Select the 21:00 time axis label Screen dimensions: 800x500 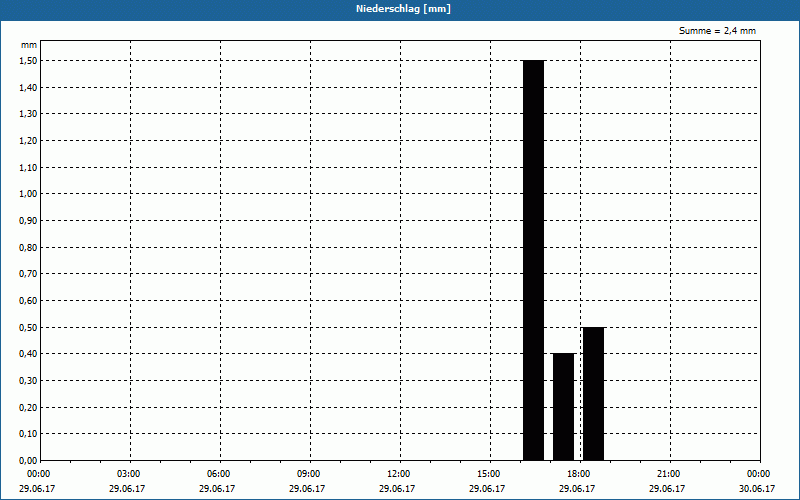pos(668,474)
